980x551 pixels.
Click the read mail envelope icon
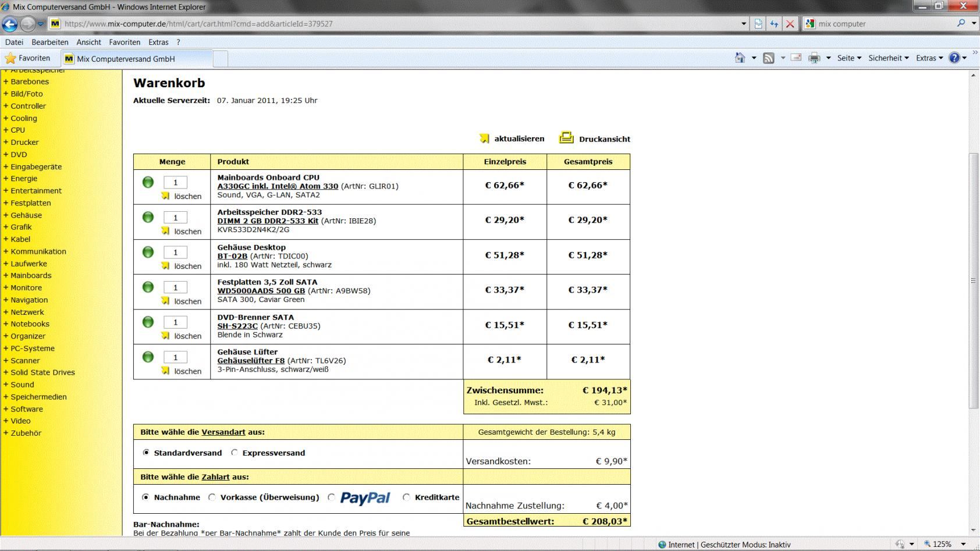coord(796,58)
